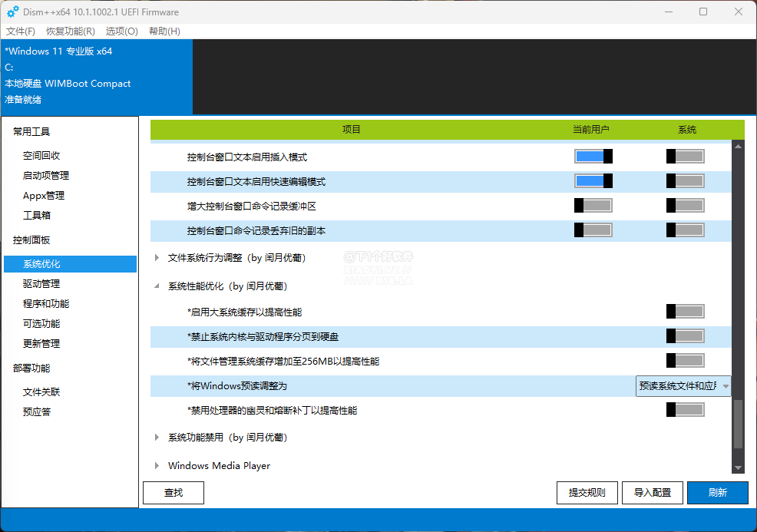Screen dimensions: 757x532
Task: Toggle system switch for 控制台窗口命令记录丢弃旧的副本
Action: [x=685, y=230]
